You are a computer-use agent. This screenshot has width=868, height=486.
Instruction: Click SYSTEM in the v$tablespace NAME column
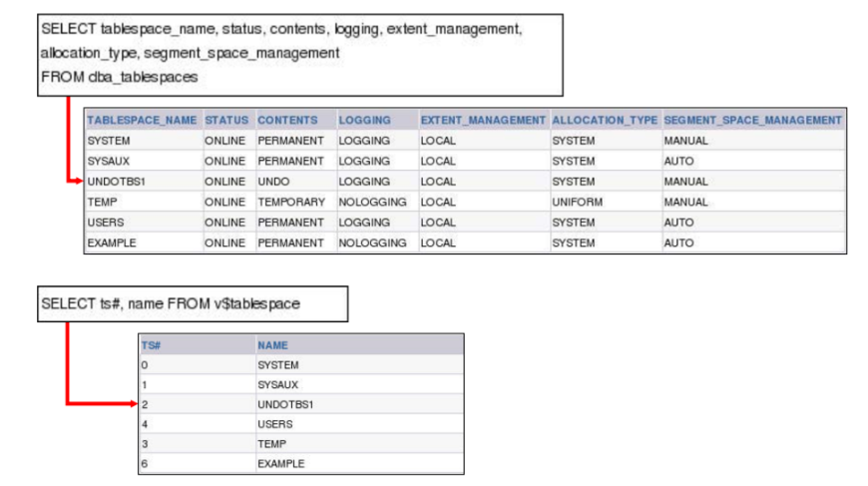click(278, 365)
